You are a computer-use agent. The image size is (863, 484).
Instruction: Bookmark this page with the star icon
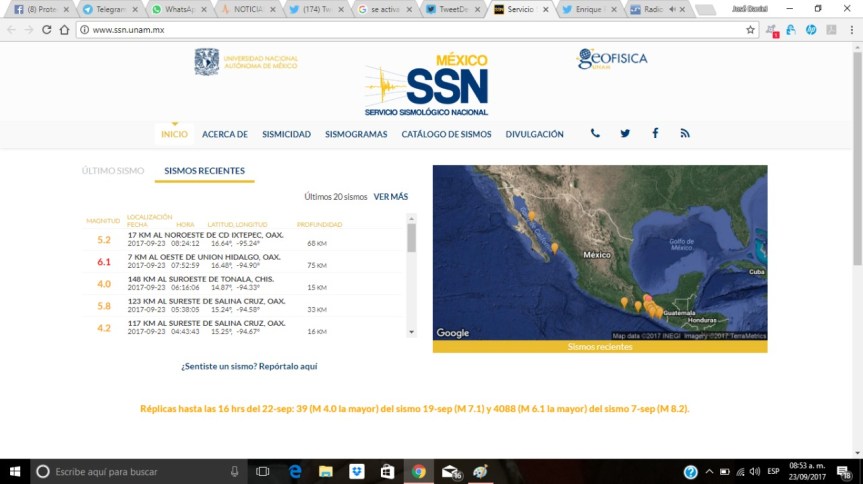pyautogui.click(x=751, y=30)
